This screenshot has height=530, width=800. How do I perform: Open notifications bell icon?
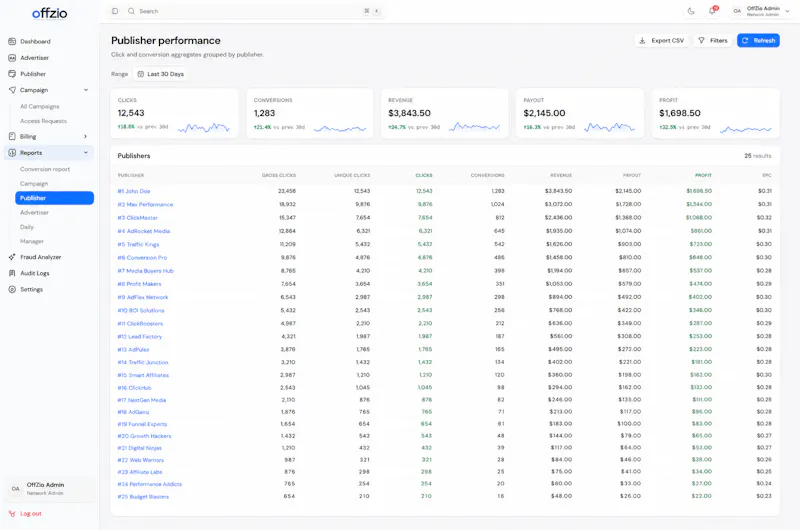click(712, 11)
